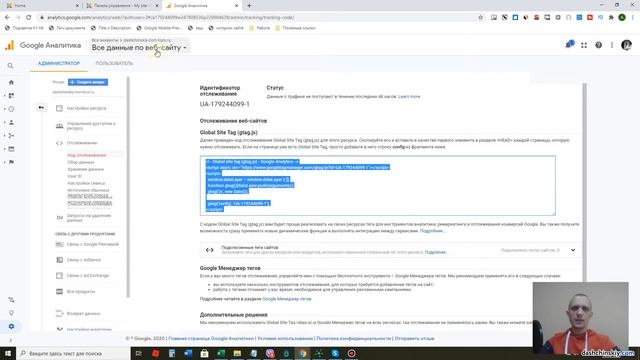This screenshot has height=360, width=640.
Task: Open Chrome from the Windows taskbar
Action: 302,353
